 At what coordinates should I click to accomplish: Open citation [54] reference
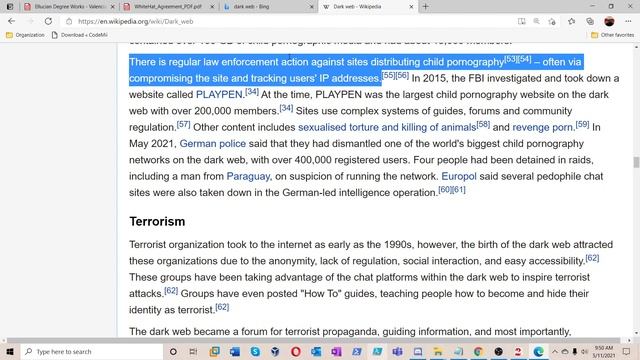tap(525, 59)
